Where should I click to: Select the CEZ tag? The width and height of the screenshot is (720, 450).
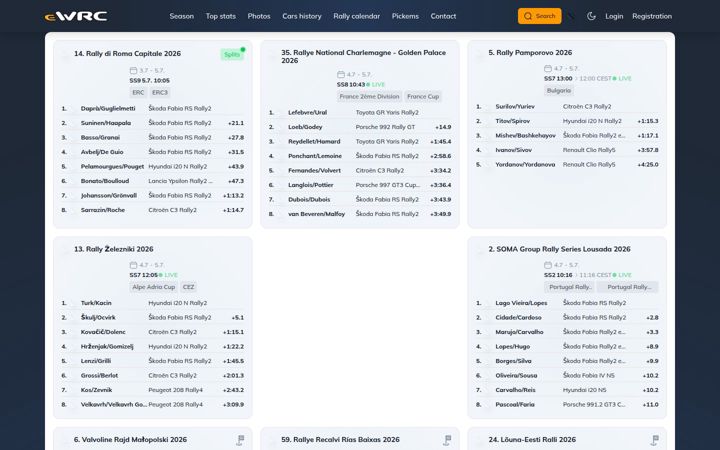coord(188,287)
